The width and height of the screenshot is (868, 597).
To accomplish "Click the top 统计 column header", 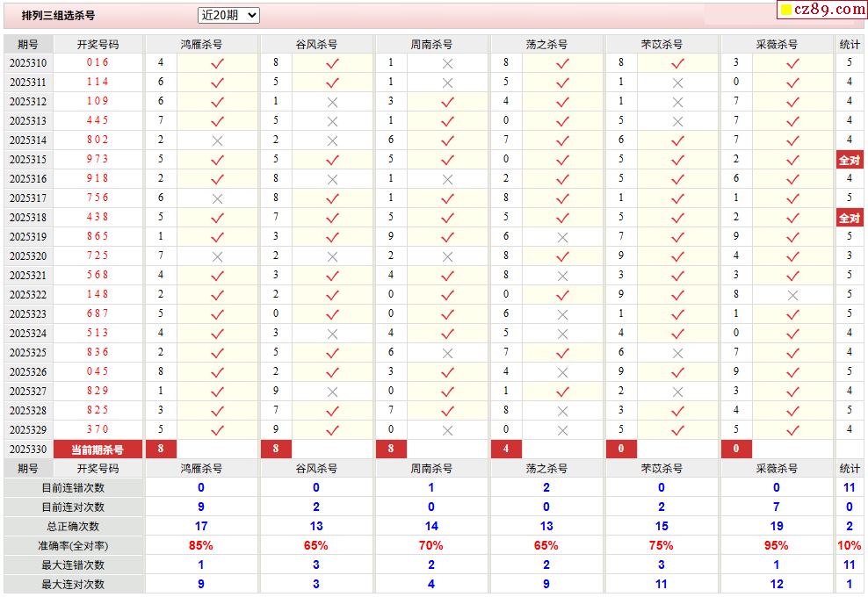I will [x=849, y=44].
